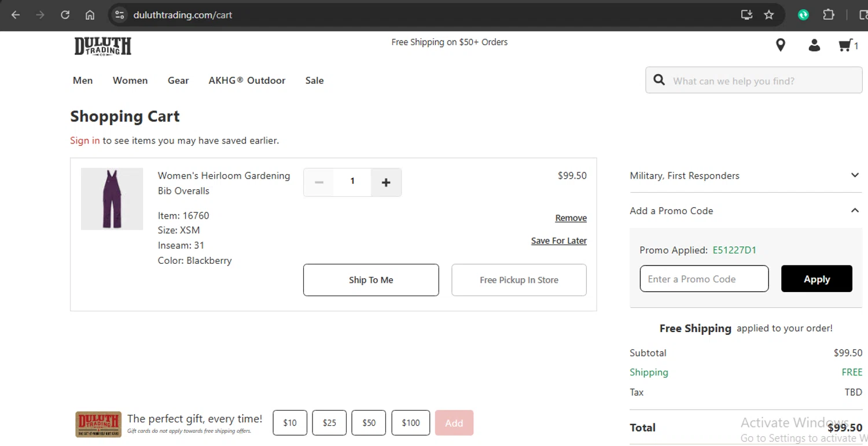
Task: Expand the Military, First Responders section
Action: pyautogui.click(x=855, y=175)
